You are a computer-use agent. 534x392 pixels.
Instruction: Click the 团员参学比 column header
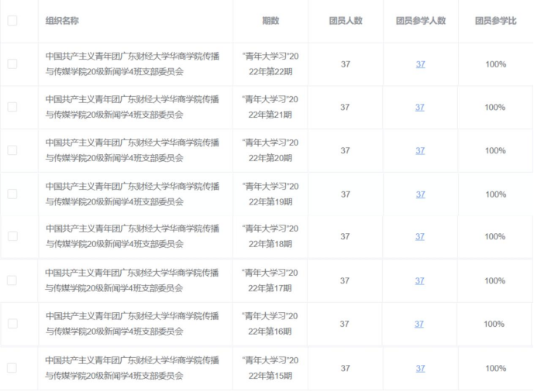pyautogui.click(x=495, y=21)
